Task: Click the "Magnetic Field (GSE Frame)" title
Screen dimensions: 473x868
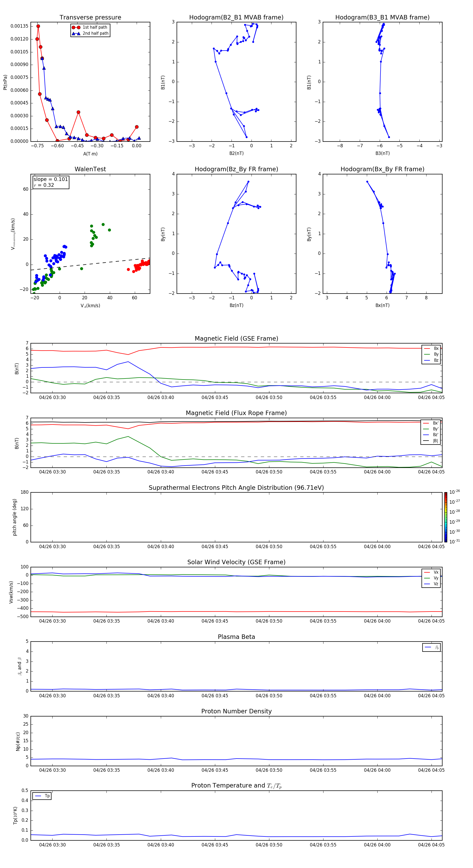Action: click(x=236, y=339)
